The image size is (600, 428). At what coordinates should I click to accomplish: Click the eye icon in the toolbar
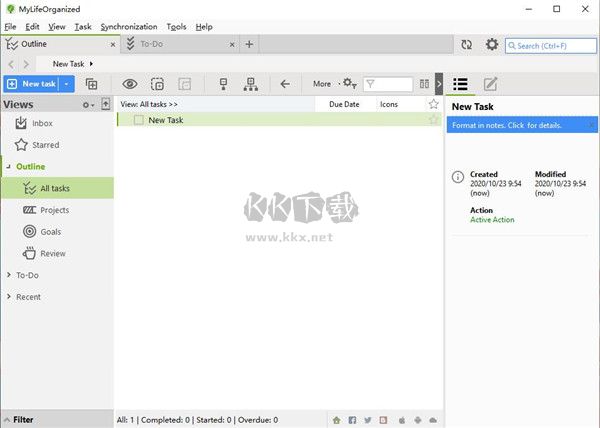coord(129,84)
